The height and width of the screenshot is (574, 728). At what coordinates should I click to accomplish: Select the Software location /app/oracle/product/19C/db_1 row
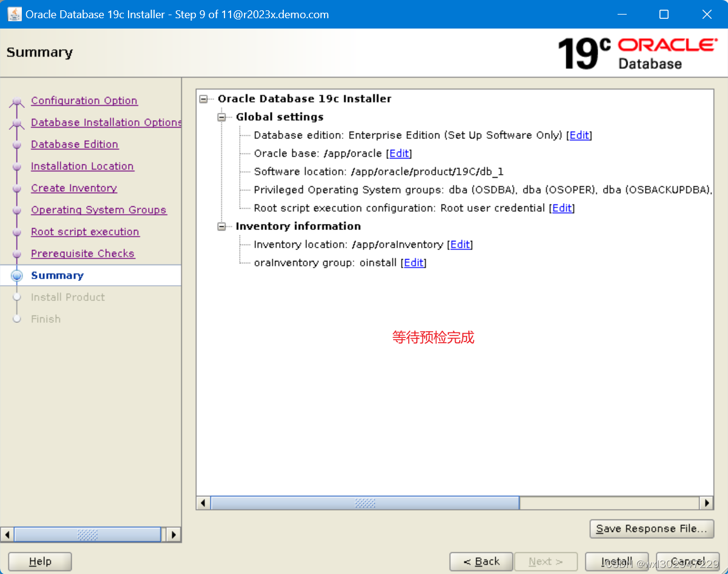pos(379,172)
